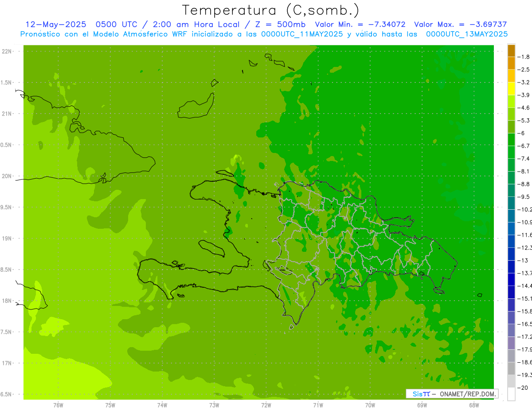Click the "Z = 500mb" level text
The image size is (532, 411).
pyautogui.click(x=281, y=24)
